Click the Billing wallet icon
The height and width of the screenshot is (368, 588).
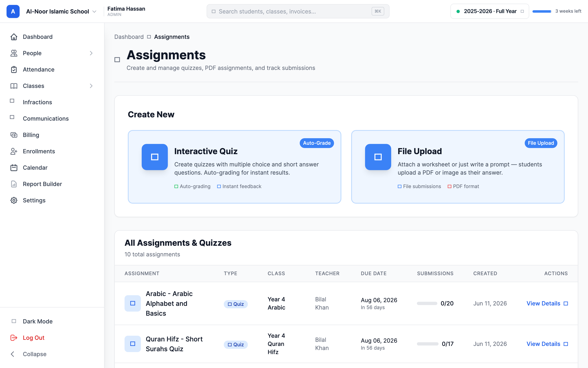(14, 135)
